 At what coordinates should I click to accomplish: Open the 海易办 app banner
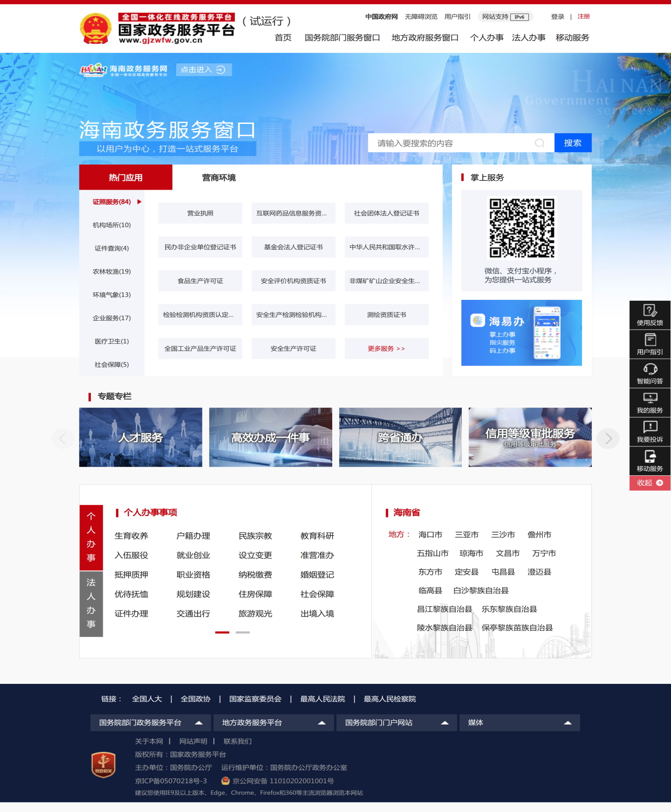(x=521, y=332)
